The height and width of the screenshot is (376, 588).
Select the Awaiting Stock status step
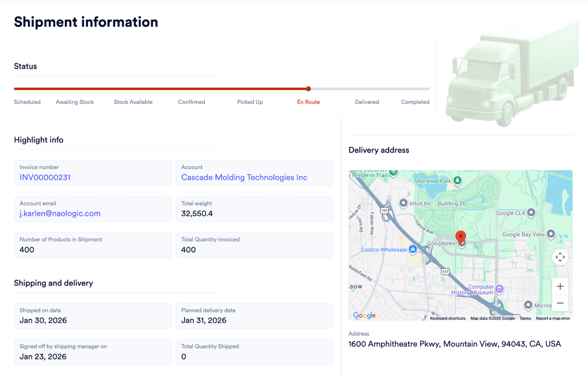74,102
